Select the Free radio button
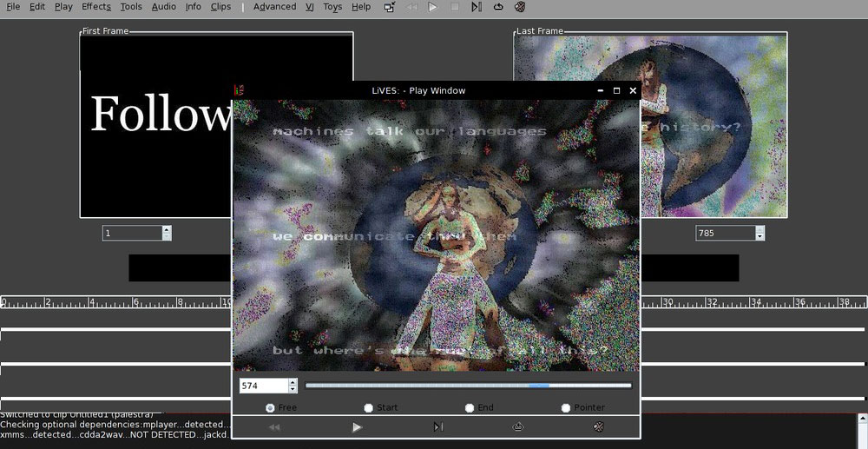Screen dimensions: 868x449 [x=271, y=408]
